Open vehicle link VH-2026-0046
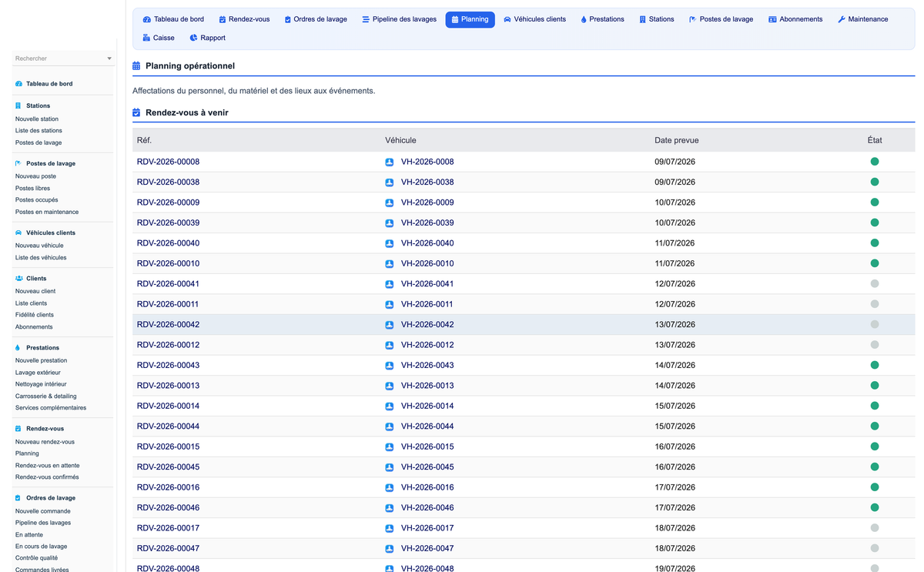Screen dimensions: 924x572 coord(427,507)
